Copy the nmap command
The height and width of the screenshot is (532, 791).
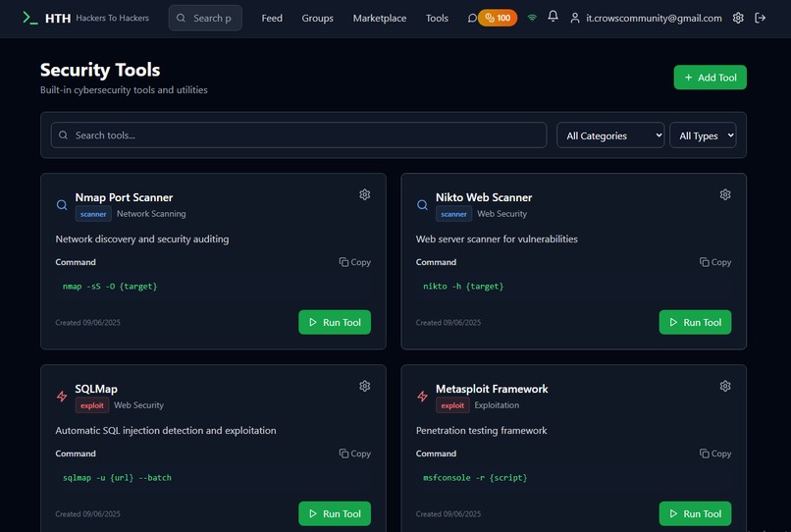[354, 262]
